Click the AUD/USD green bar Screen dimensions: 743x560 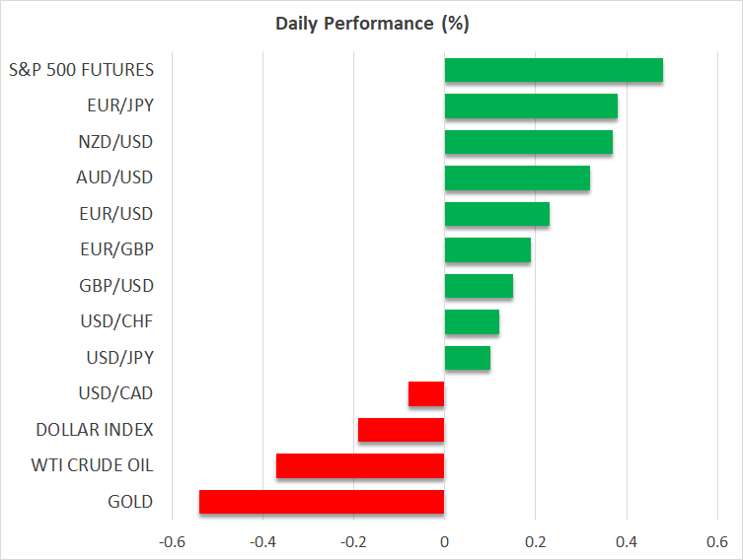(x=517, y=177)
